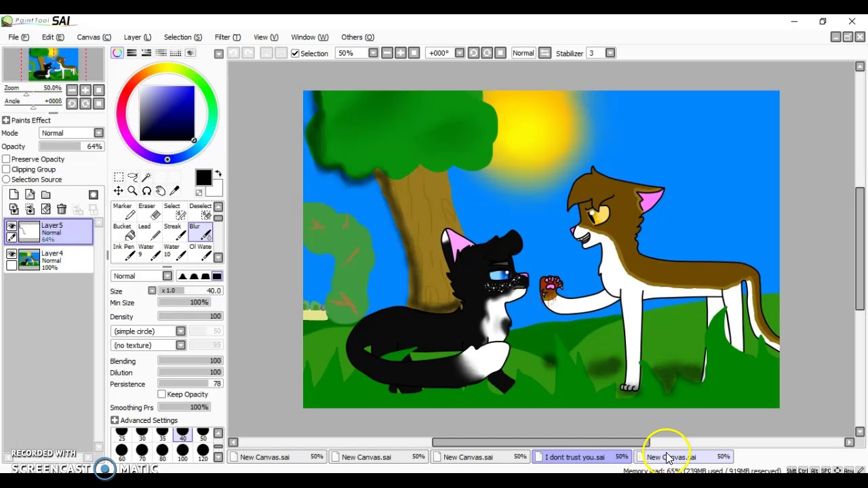Swap foreground and background colors

(218, 174)
